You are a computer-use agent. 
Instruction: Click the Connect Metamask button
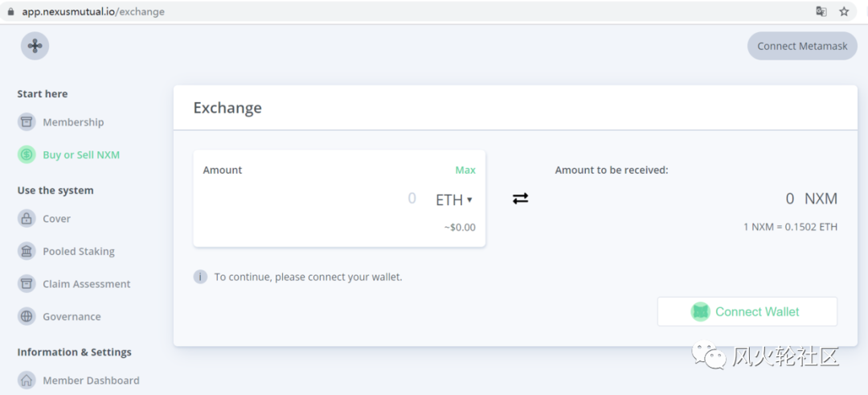pyautogui.click(x=802, y=46)
